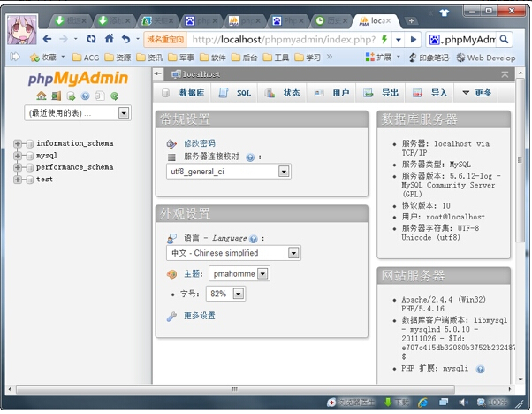
Task: Click the IE engine icon in status bar
Action: click(422, 402)
